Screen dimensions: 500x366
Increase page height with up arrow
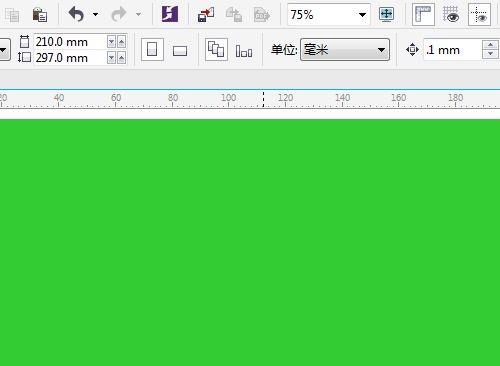pyautogui.click(x=122, y=58)
